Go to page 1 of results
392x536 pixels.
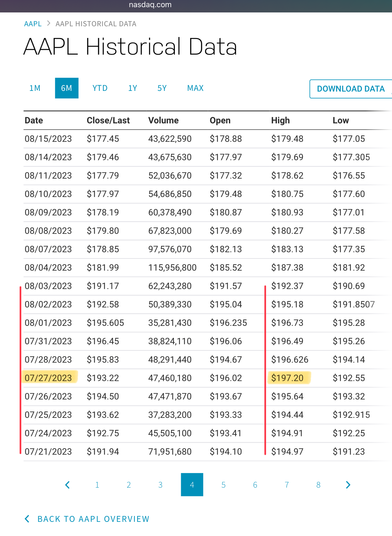coord(97,485)
